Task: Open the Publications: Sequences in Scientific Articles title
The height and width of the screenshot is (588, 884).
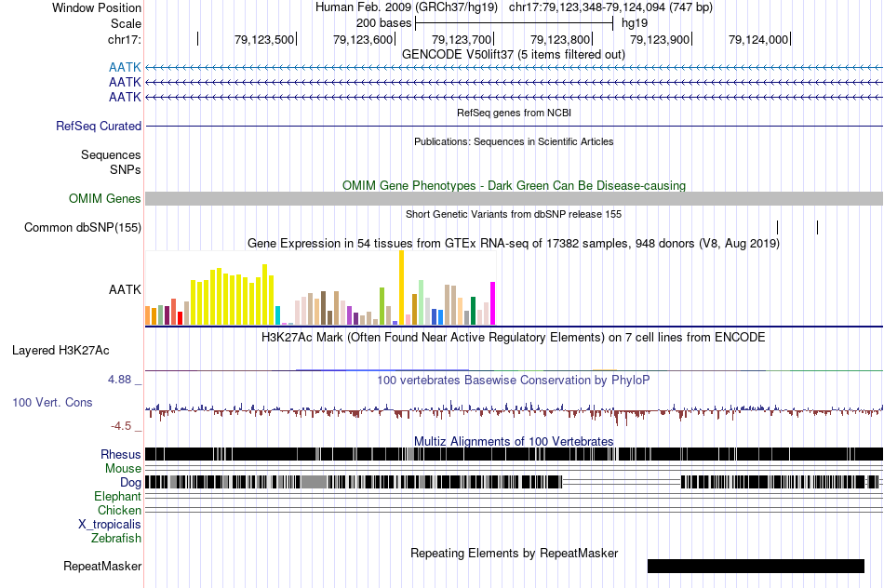Action: (x=514, y=141)
